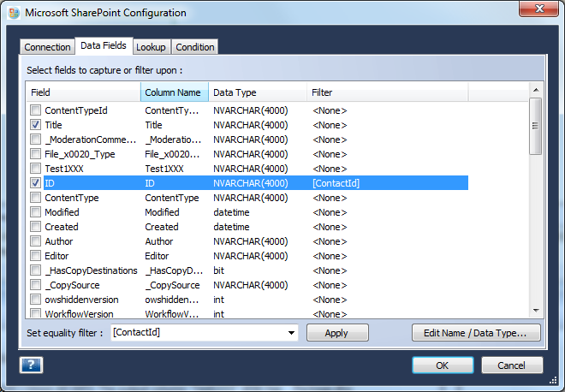
Task: Click the scrollbar down arrow
Action: (x=536, y=310)
